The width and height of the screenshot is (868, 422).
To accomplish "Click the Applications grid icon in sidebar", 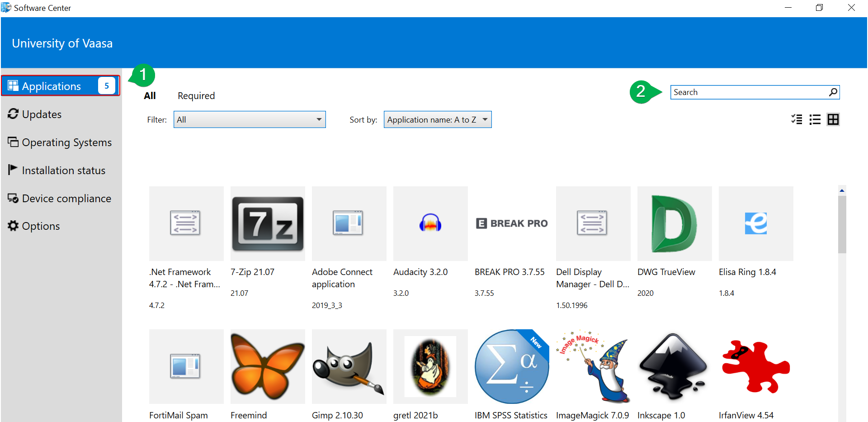I will point(13,85).
